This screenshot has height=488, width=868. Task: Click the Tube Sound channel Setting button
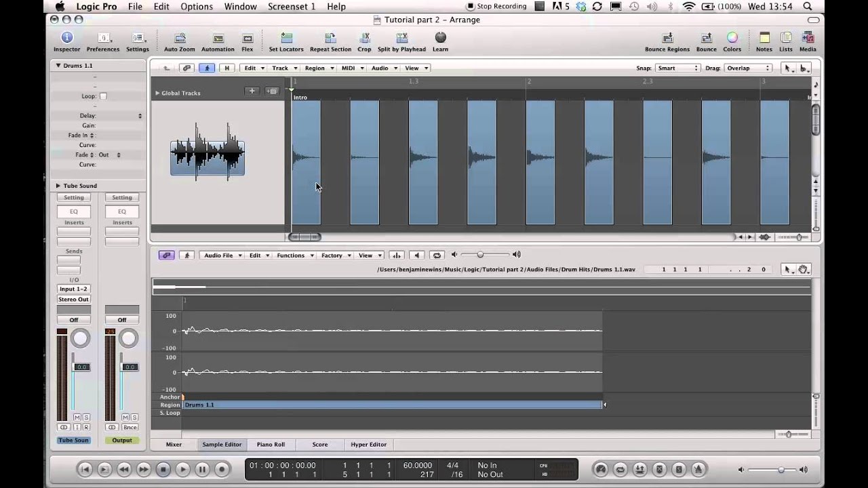73,197
